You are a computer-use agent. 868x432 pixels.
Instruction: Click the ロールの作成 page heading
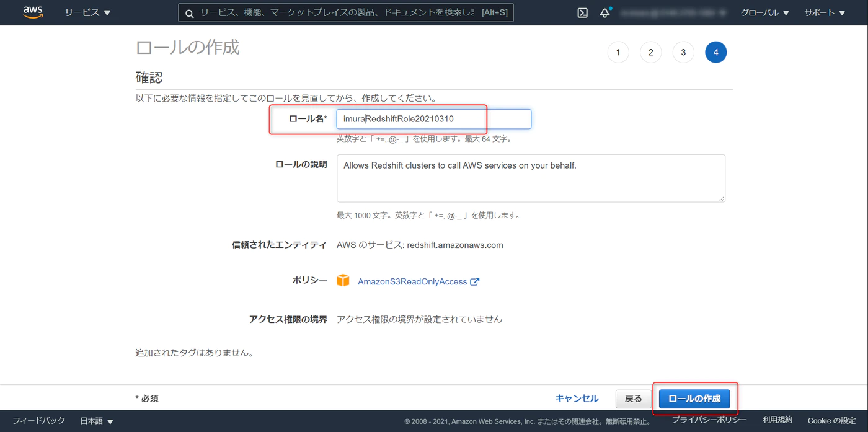pyautogui.click(x=187, y=48)
